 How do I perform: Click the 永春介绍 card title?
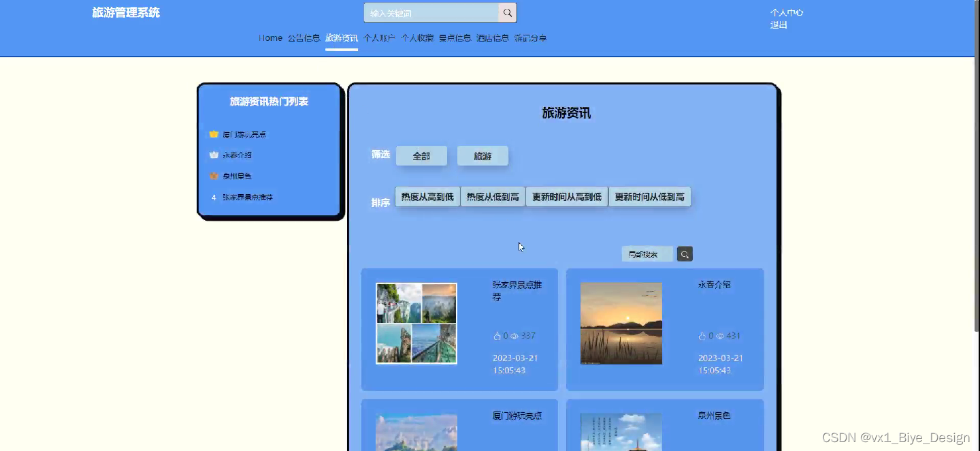[715, 285]
